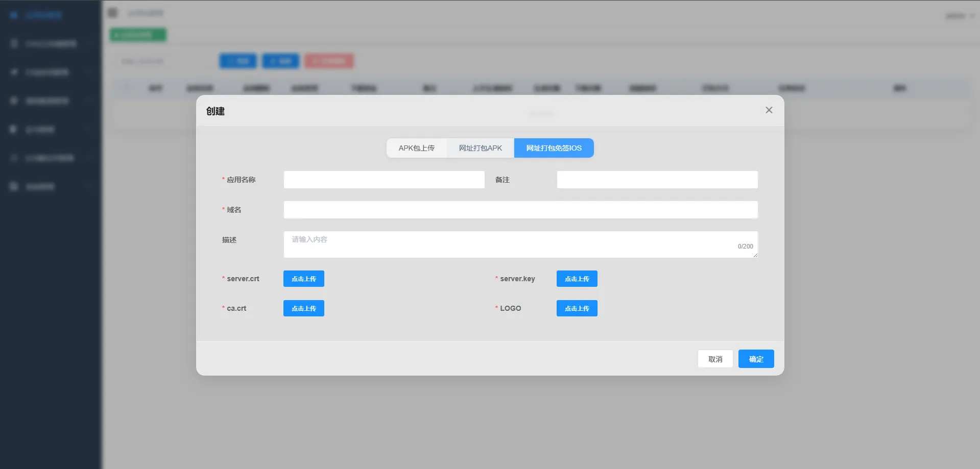Click 取消 to cancel the dialog
Screen dimensions: 980x469
click(x=715, y=359)
